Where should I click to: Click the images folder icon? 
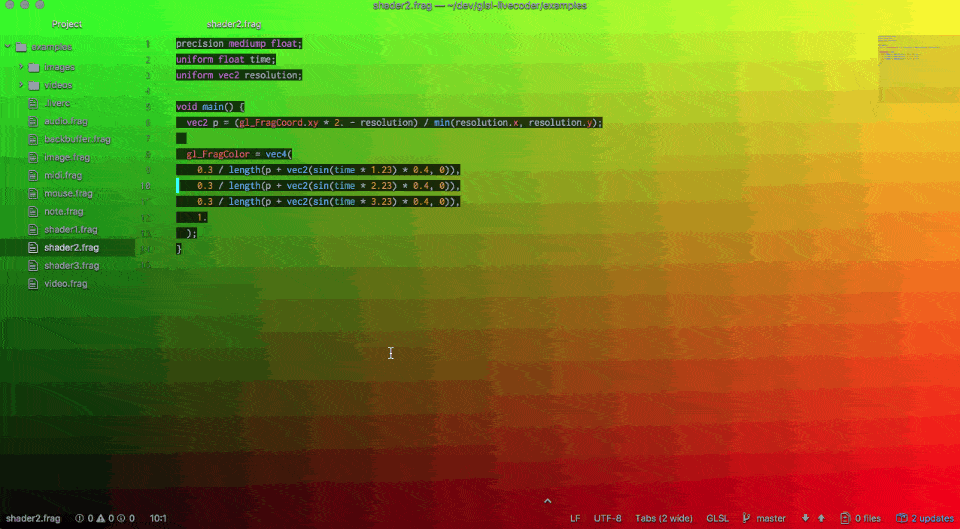(34, 67)
